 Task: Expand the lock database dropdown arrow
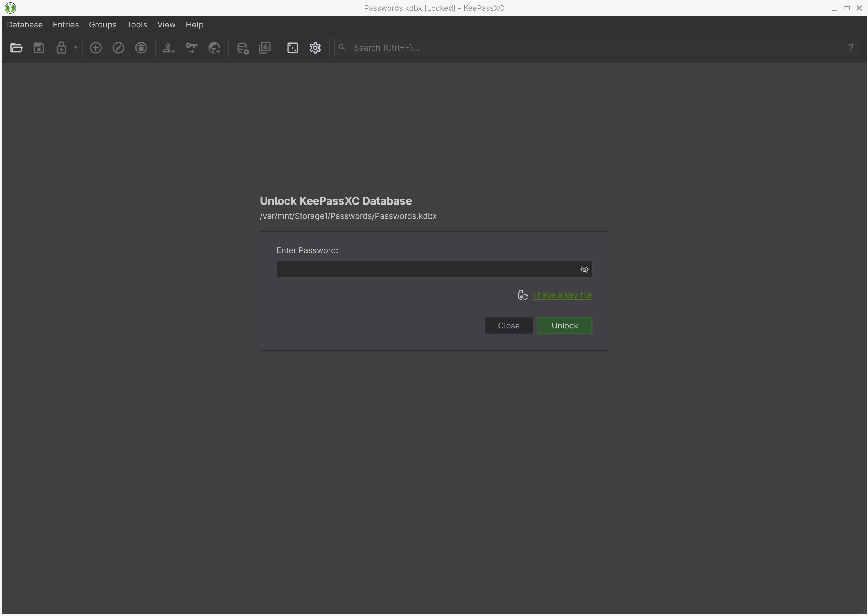click(76, 48)
